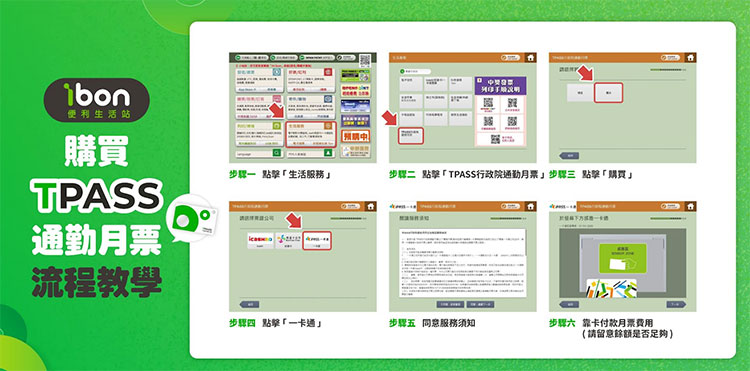Select the highlighted 生活服務 tile
The height and width of the screenshot is (371, 750).
point(310,134)
